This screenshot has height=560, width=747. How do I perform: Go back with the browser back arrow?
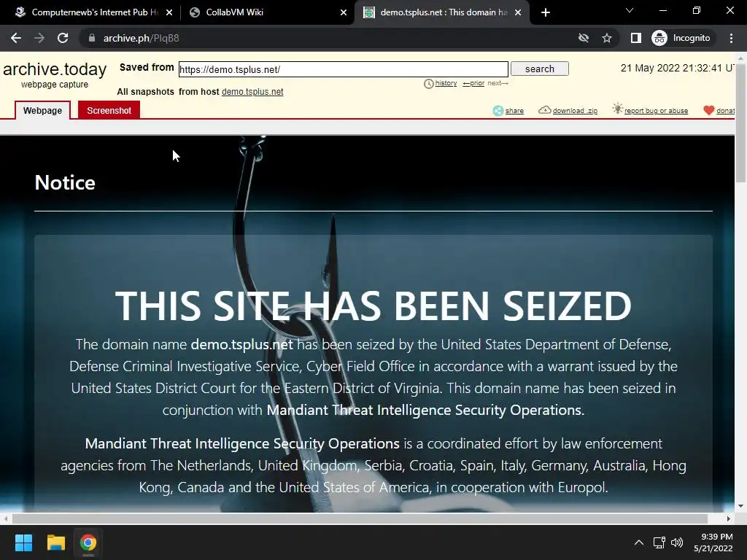coord(16,38)
